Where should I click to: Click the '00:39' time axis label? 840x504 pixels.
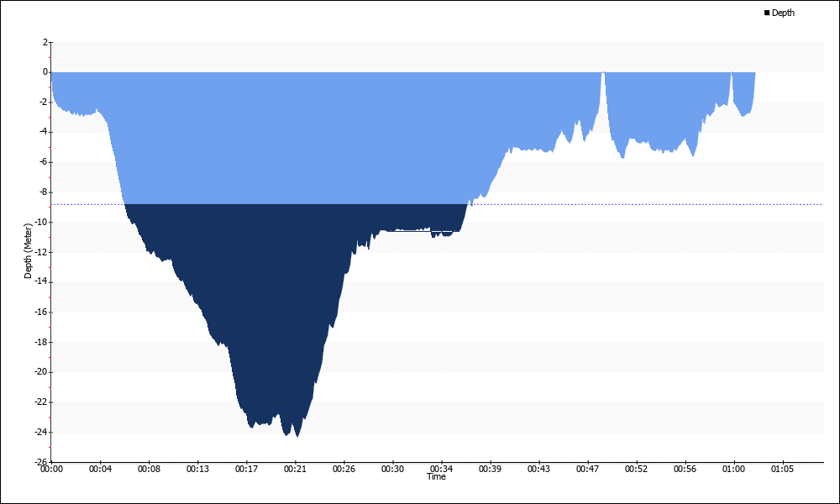[x=491, y=470]
